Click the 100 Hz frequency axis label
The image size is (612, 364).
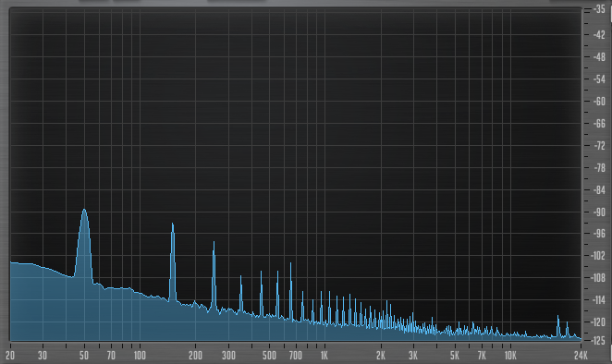(140, 356)
